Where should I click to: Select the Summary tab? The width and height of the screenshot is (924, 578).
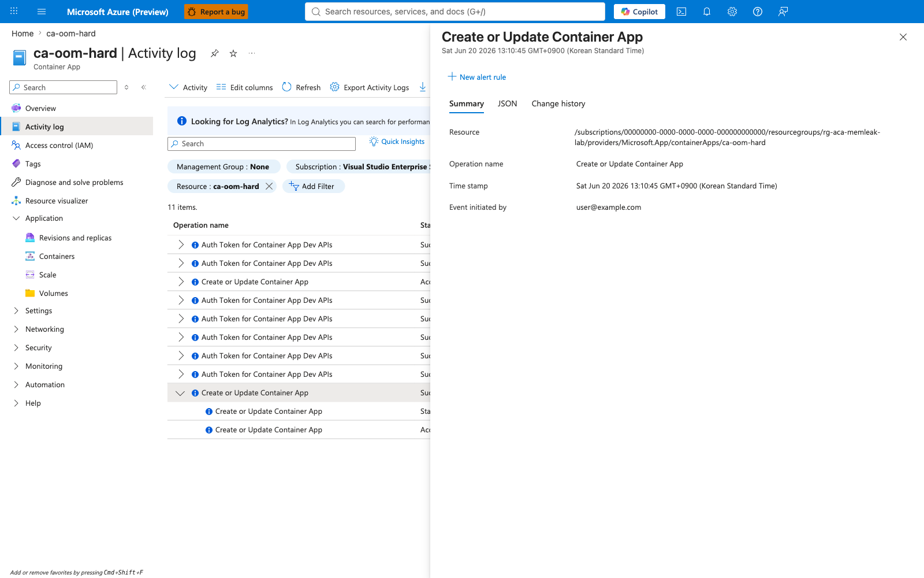click(467, 103)
